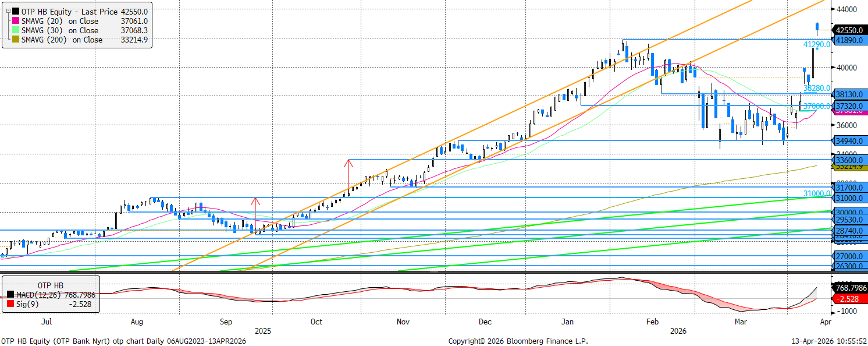Click the red upward arrow annotation near November
The image size is (868, 346).
(x=348, y=173)
